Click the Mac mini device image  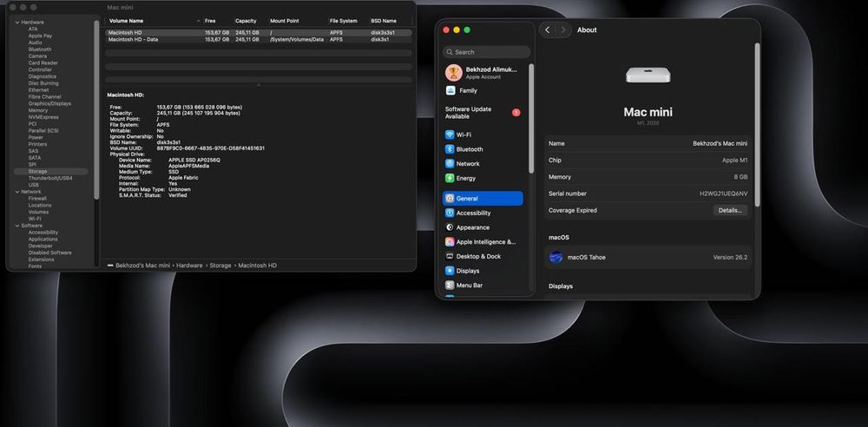click(648, 75)
